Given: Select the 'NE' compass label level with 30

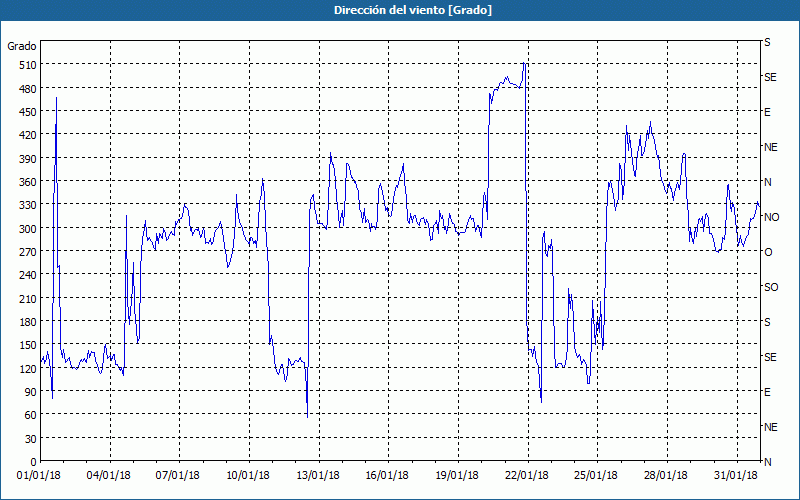Looking at the screenshot, I should pyautogui.click(x=771, y=428).
